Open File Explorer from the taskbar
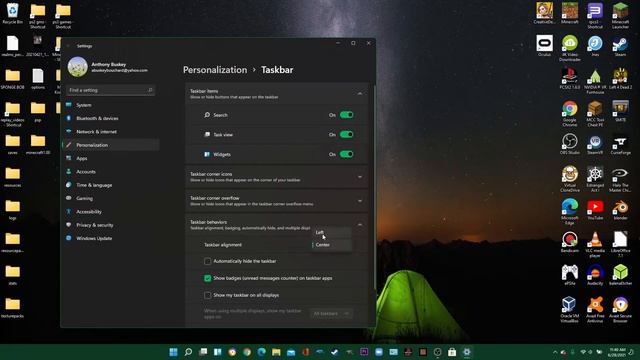Image resolution: width=640 pixels, height=360 pixels. point(276,352)
